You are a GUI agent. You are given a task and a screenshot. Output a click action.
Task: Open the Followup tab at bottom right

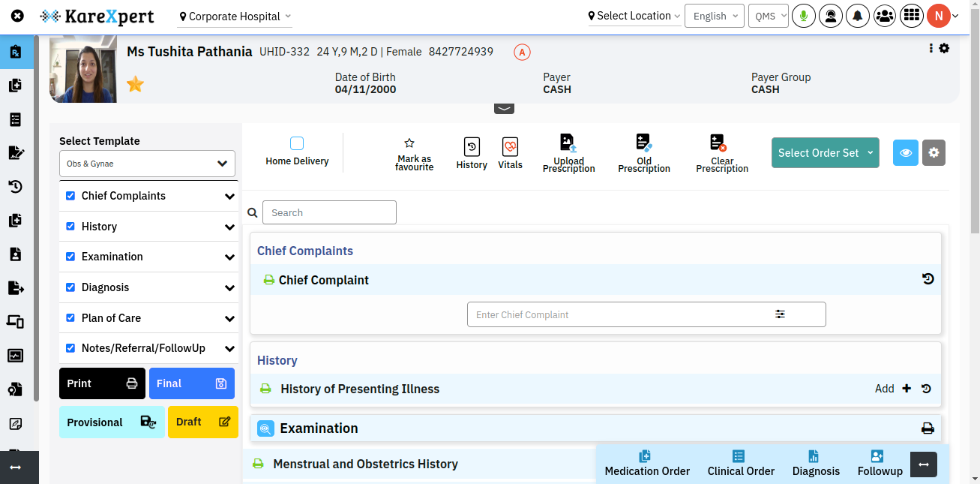click(879, 463)
